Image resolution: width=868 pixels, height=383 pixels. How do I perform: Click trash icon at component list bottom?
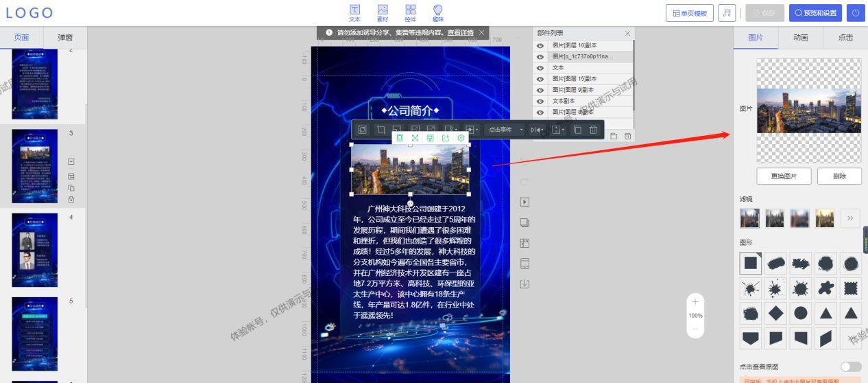[627, 136]
